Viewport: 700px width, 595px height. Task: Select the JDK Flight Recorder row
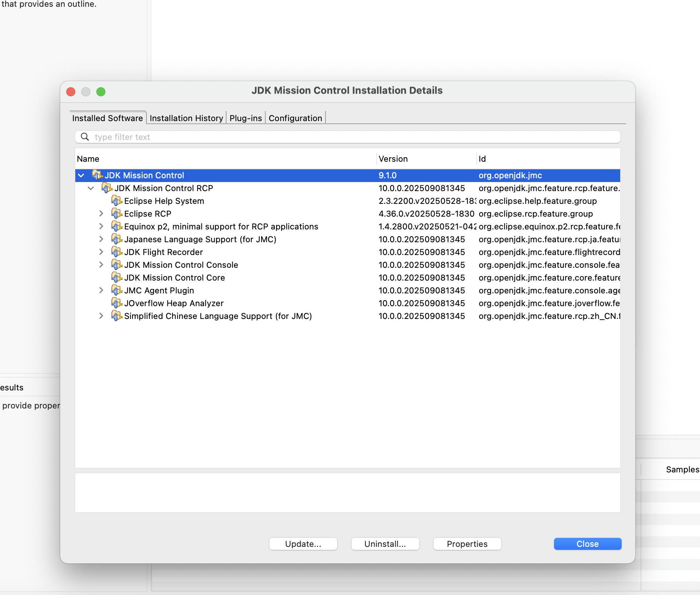pos(348,252)
